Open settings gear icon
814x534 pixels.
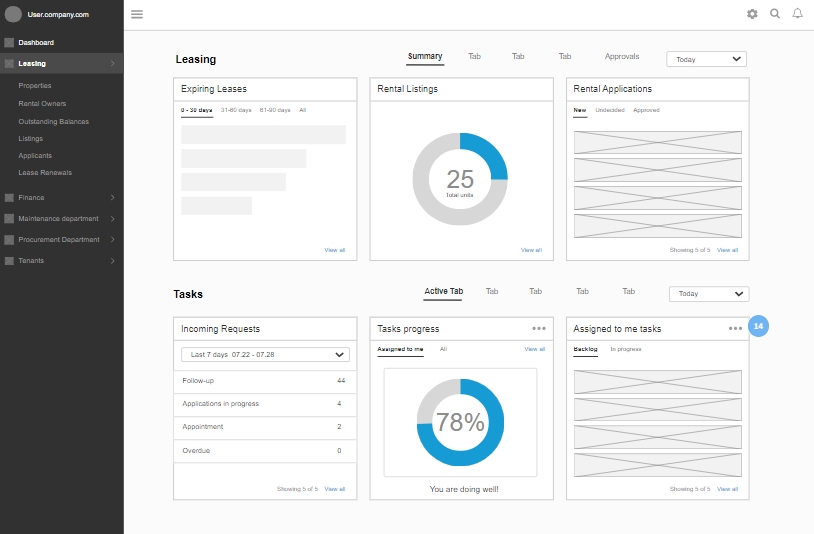pyautogui.click(x=752, y=14)
